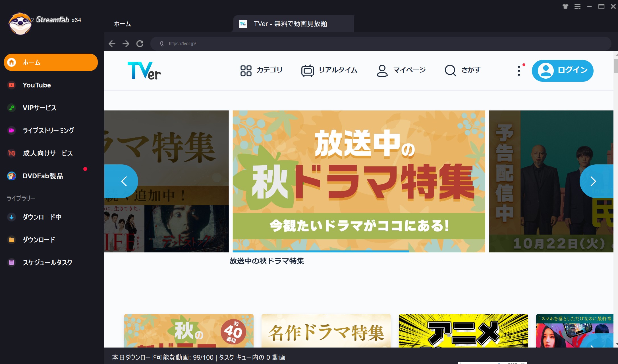
Task: Click the blue download arrow icon for ダウンロード中
Action: [x=11, y=217]
